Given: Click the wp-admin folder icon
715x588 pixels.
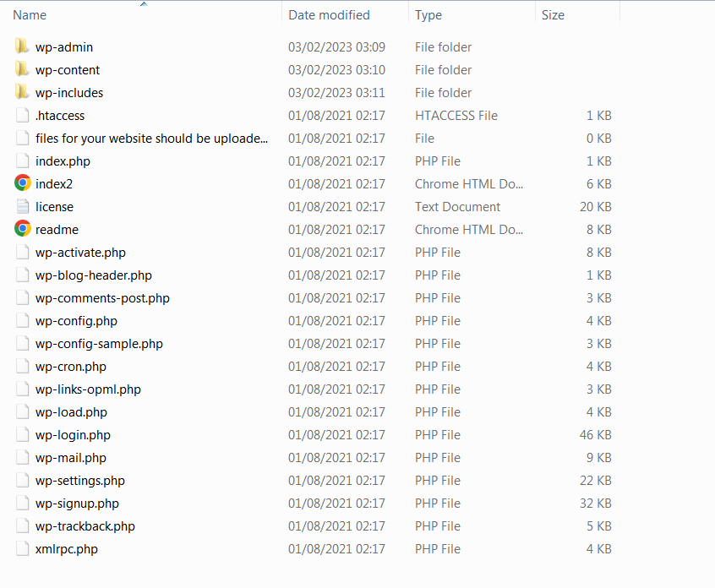Looking at the screenshot, I should 22,47.
